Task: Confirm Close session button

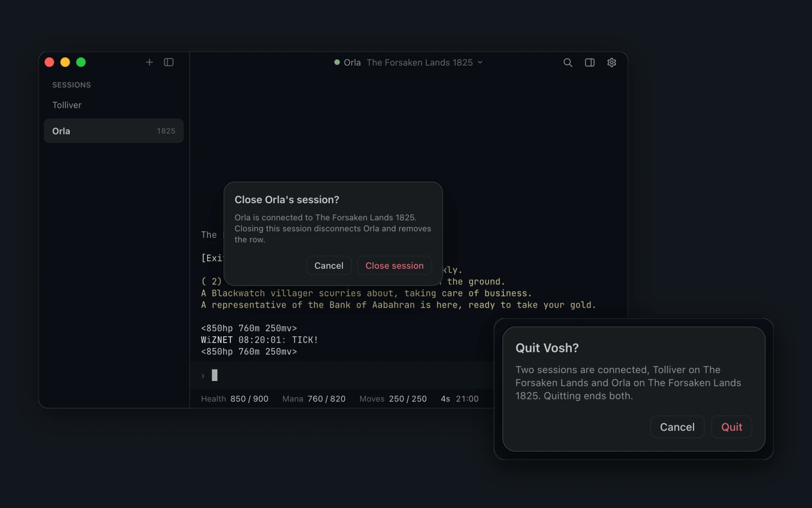Action: click(x=394, y=266)
